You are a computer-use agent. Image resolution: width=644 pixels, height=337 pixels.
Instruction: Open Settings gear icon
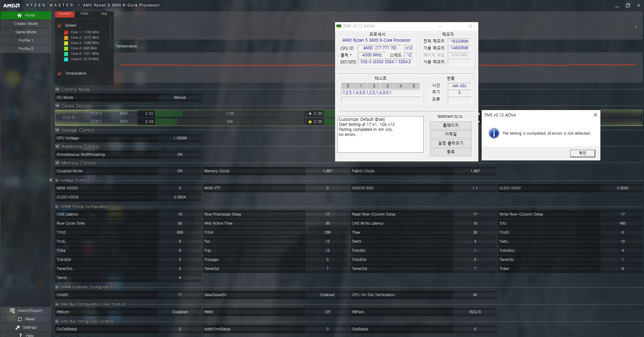[18, 328]
